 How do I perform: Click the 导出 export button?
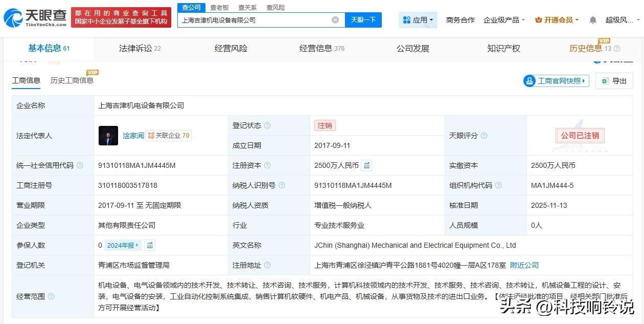[x=614, y=81]
